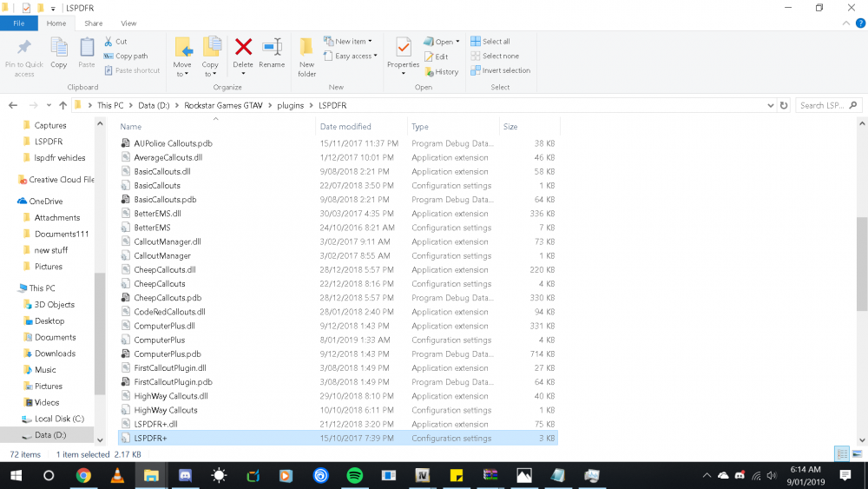Select the AUPolice Callouts.pdb file
Screen dimensions: 868x489
(173, 143)
